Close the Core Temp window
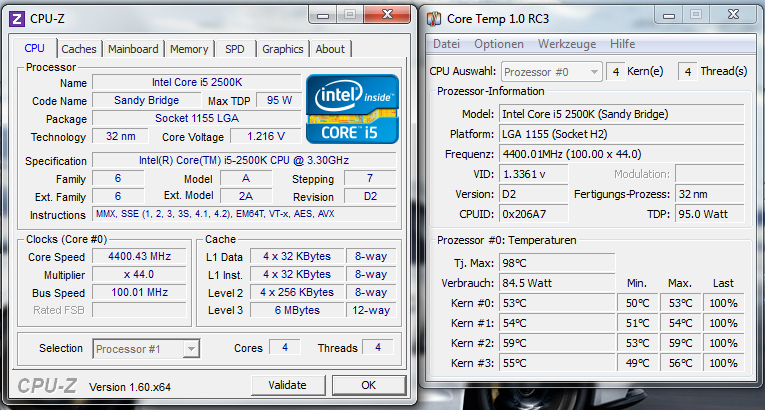The image size is (765, 410). tap(733, 15)
